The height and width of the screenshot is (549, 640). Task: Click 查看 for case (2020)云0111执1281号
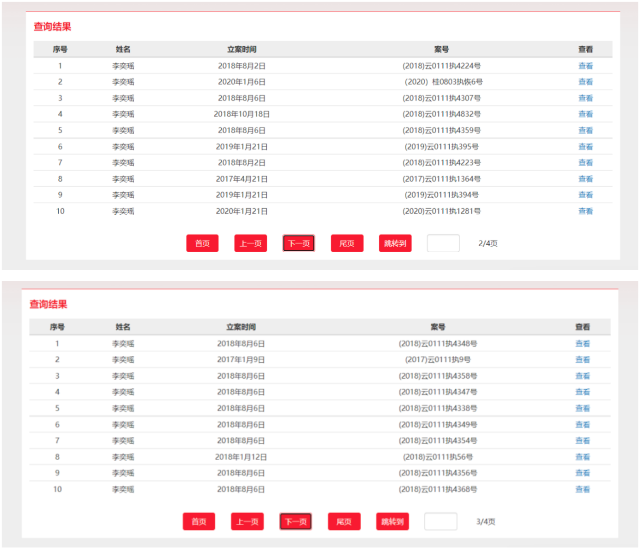(x=585, y=211)
